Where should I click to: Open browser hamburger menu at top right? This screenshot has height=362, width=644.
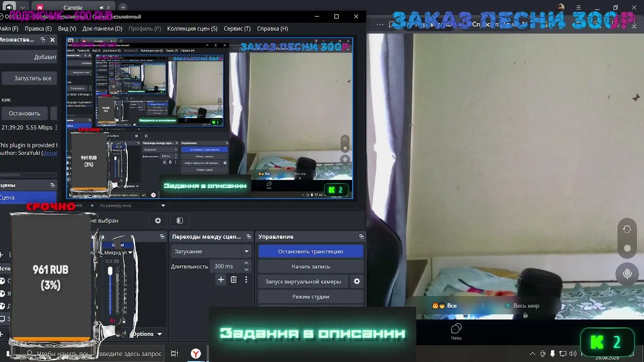pos(579,8)
